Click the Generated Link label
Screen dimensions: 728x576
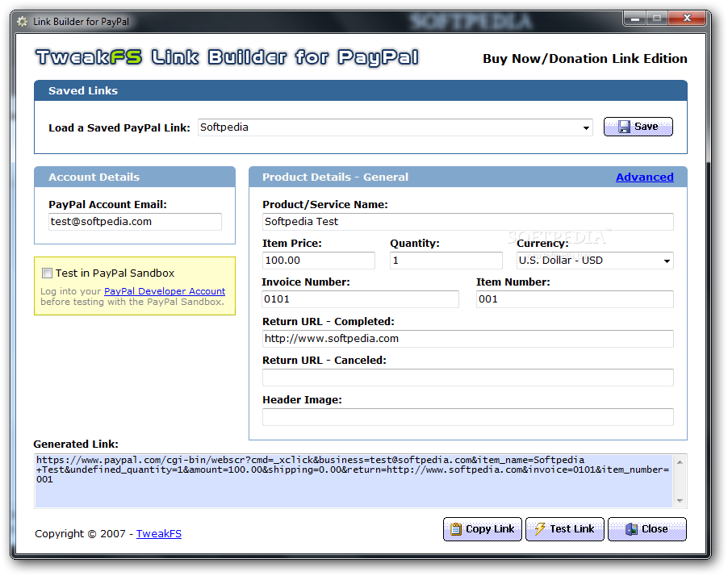[76, 445]
